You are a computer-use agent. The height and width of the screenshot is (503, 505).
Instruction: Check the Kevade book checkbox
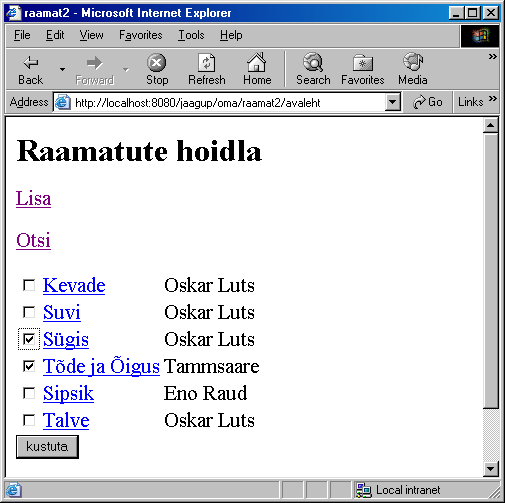pos(29,285)
